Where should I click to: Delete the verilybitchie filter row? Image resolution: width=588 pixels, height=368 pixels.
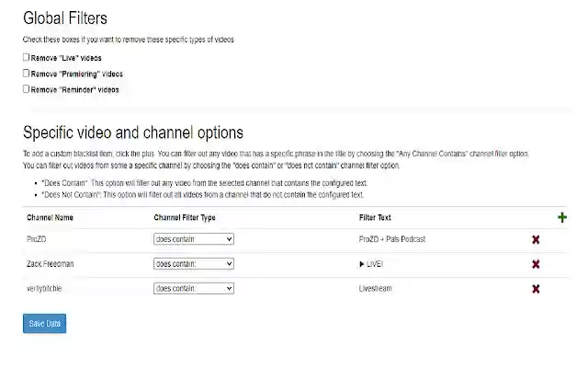(536, 289)
